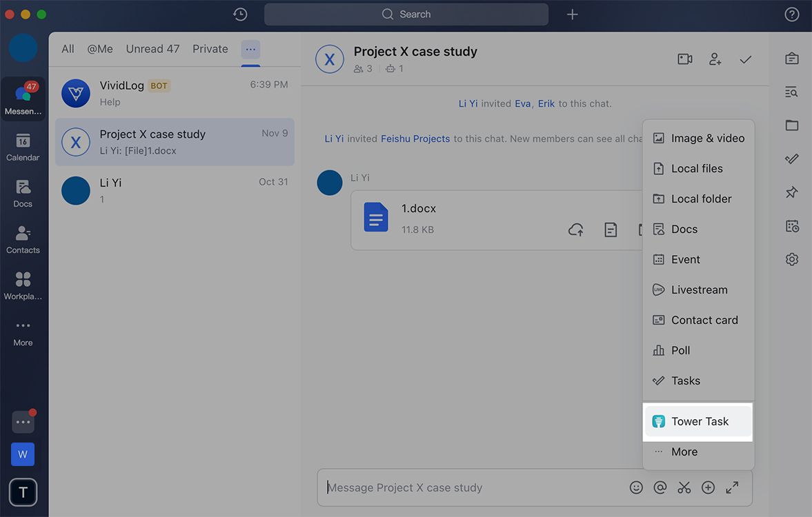
Task: Click the Erik link in the invite notice
Action: tap(546, 103)
